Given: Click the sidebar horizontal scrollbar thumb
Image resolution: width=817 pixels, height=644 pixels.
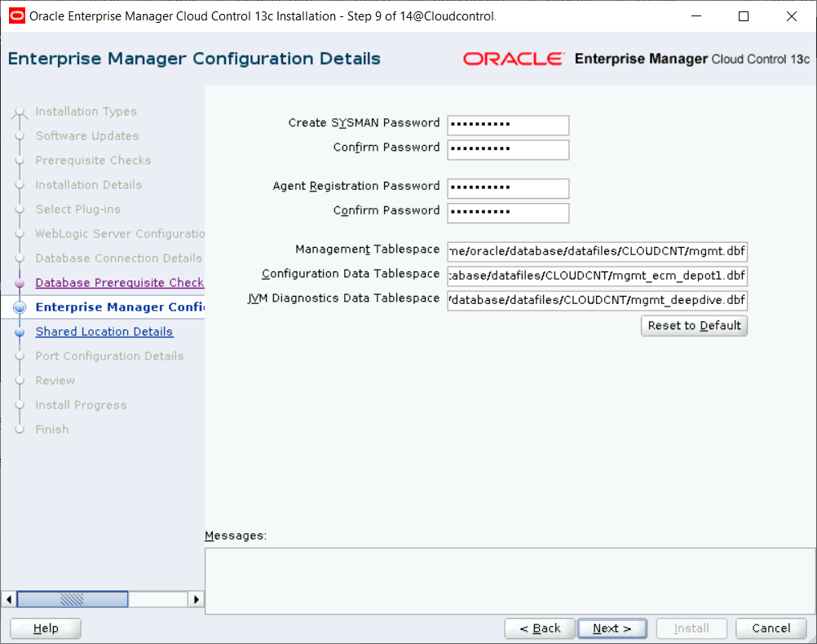Looking at the screenshot, I should [73, 599].
